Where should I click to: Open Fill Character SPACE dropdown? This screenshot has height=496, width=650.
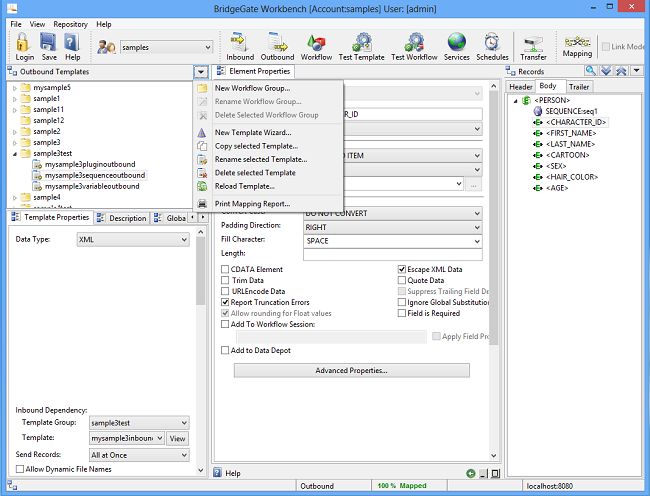[393, 241]
